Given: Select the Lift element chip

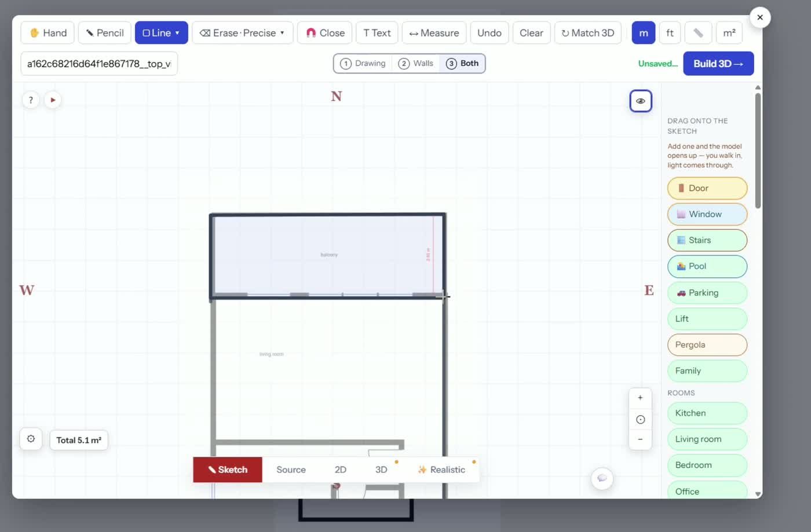Looking at the screenshot, I should tap(707, 319).
